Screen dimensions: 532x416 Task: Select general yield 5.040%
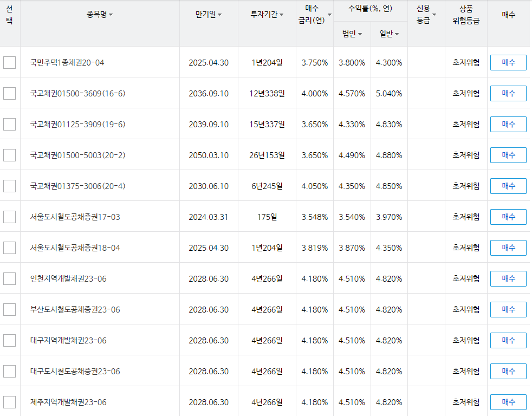point(389,94)
